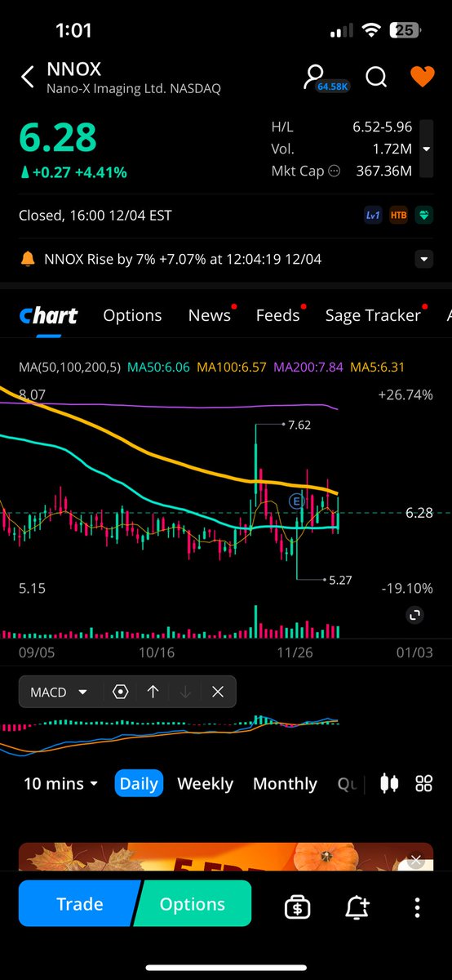Screen dimensions: 452x980
Task: Tap the MA200:7.84 indicator value
Action: pos(308,367)
